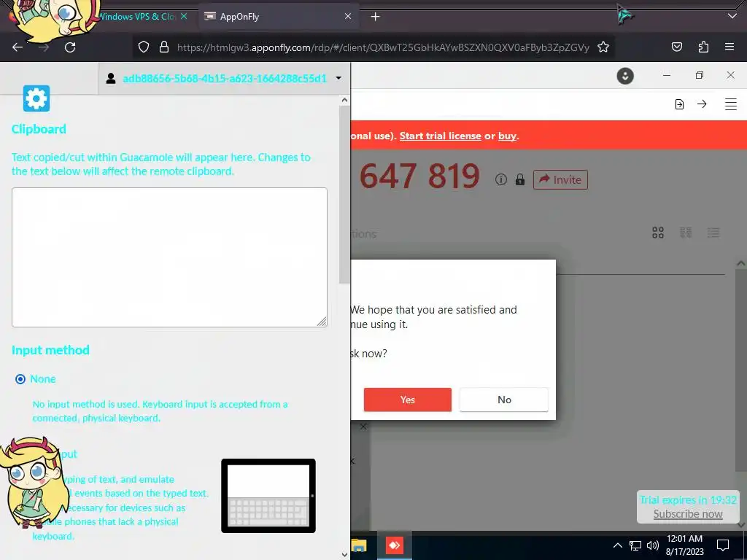Click the AnyDesk connect arrow icon
747x560 pixels.
coord(702,104)
